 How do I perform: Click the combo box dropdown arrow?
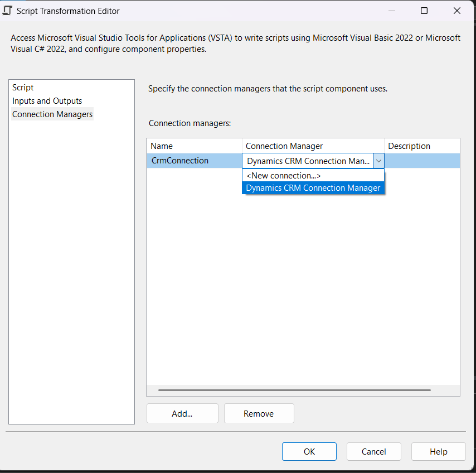coord(378,161)
